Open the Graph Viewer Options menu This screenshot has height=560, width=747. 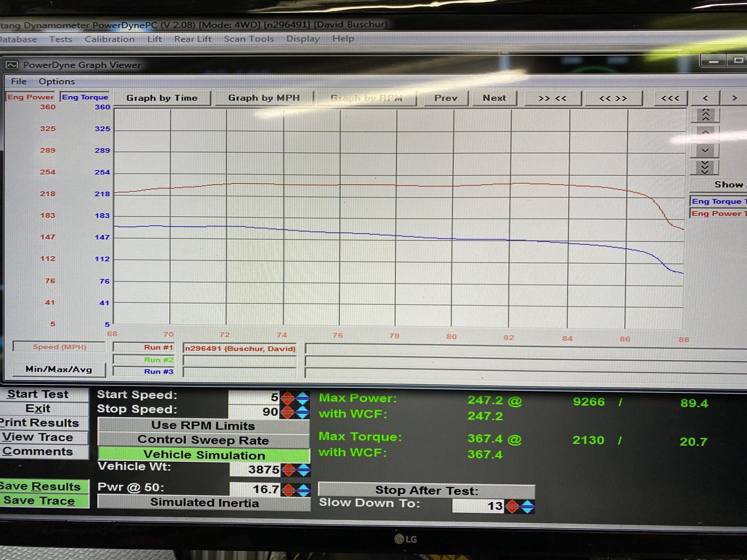pos(57,81)
